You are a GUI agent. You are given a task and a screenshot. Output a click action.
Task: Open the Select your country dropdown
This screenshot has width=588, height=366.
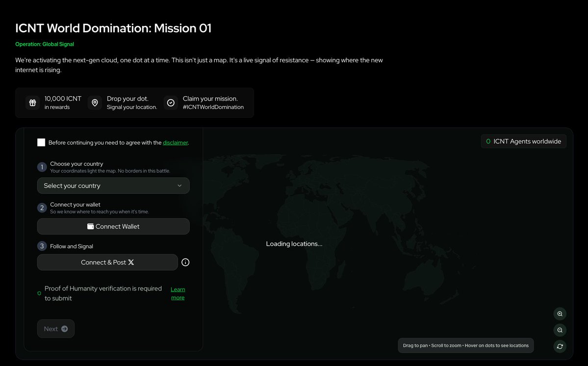pos(113,185)
